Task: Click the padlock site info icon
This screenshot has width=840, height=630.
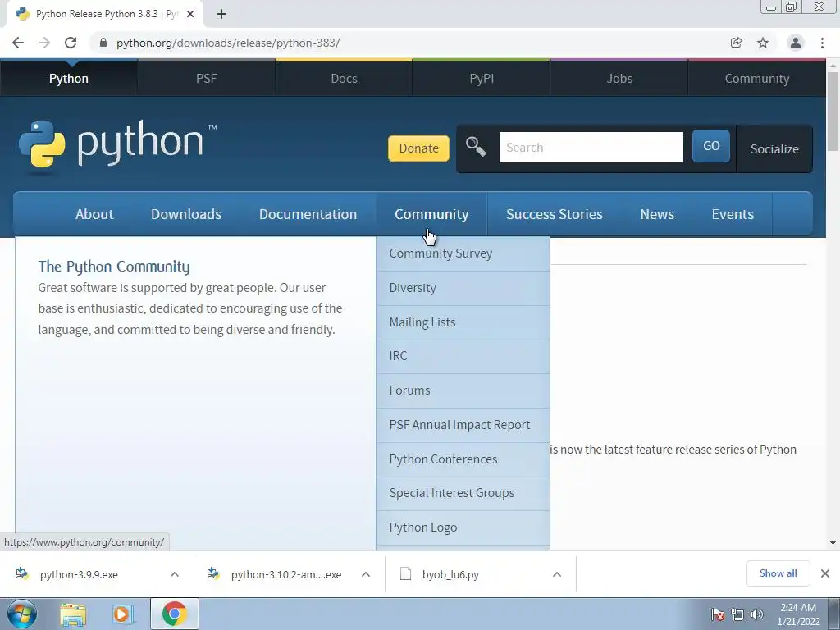Action: (103, 43)
